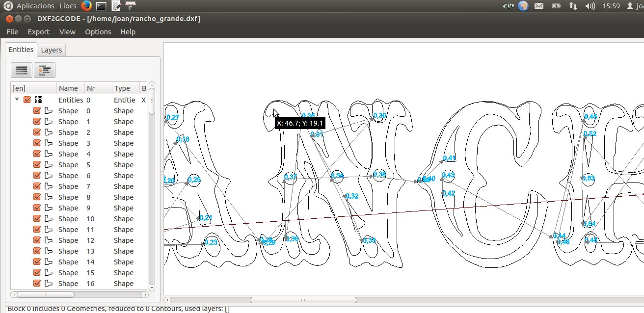
Task: Toggle the checkbox for Shape 8
Action: [x=37, y=197]
